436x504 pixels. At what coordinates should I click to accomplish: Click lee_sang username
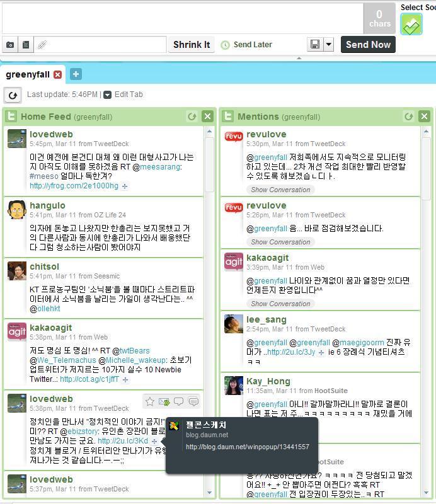(x=267, y=319)
